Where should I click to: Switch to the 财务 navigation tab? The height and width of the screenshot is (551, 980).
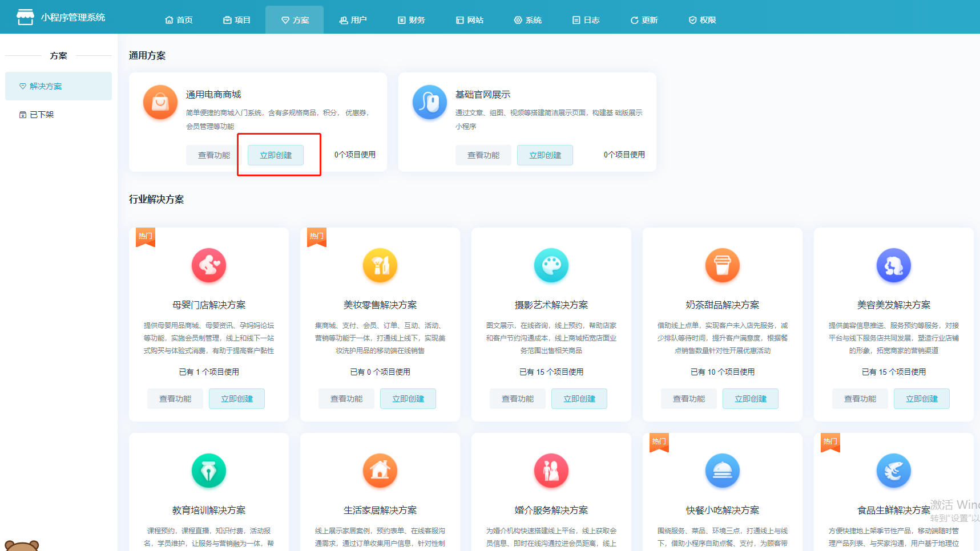click(x=412, y=20)
